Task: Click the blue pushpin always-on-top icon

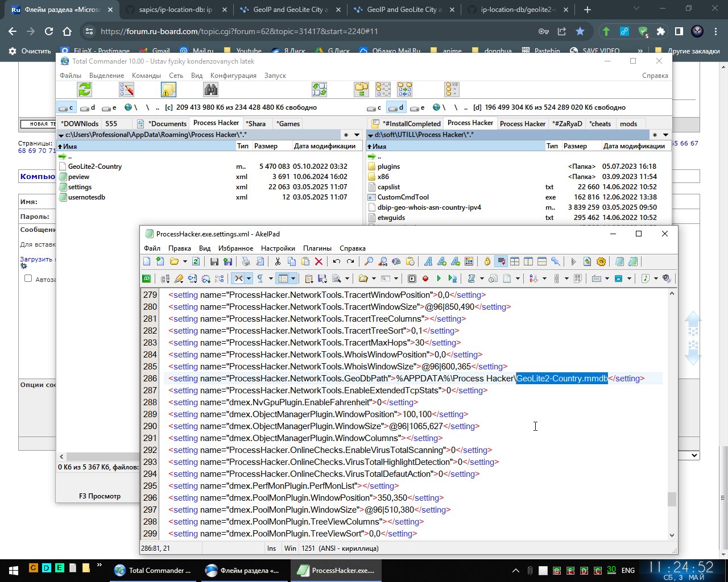Action: point(556,261)
